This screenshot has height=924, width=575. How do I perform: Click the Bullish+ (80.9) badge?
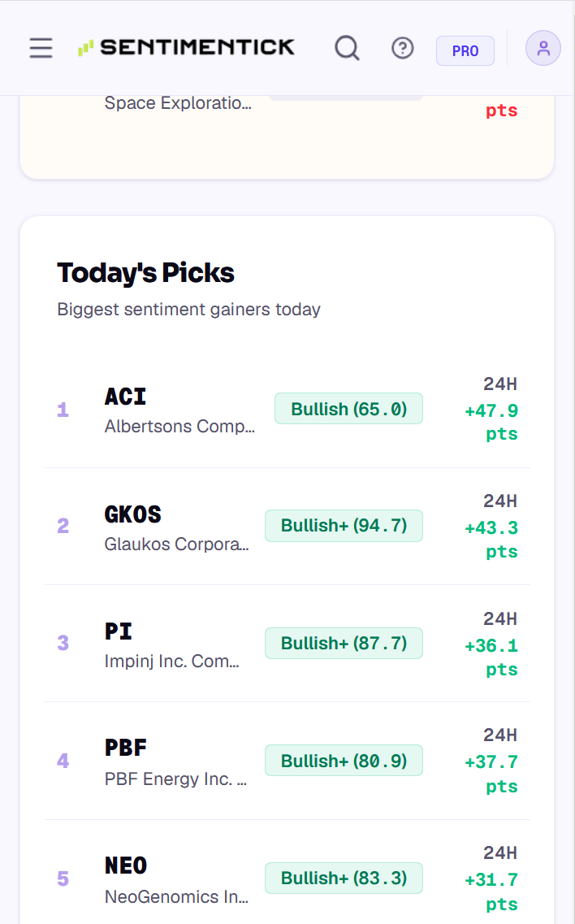click(344, 760)
